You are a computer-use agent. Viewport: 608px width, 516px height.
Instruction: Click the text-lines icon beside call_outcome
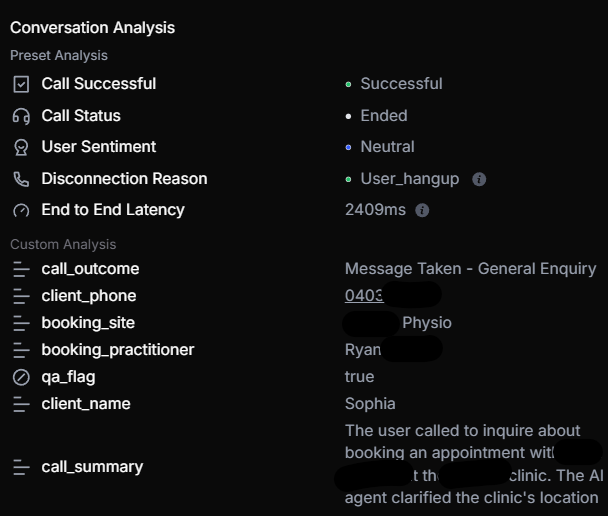pyautogui.click(x=21, y=269)
